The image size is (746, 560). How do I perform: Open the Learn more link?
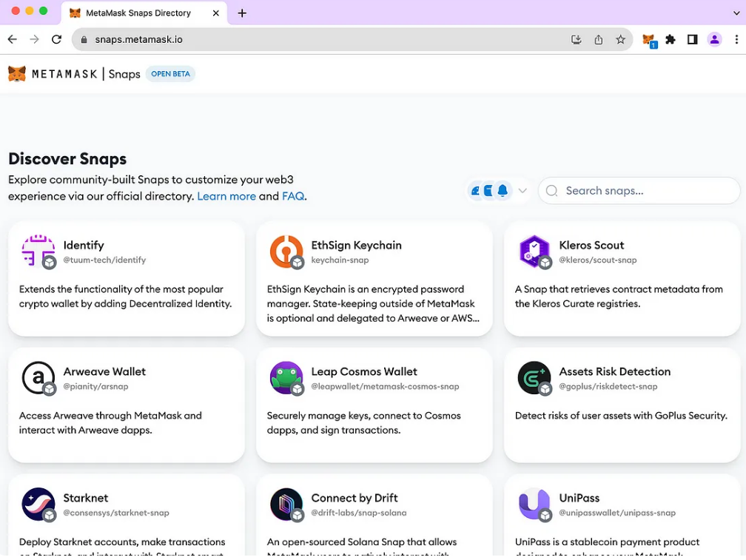[226, 196]
